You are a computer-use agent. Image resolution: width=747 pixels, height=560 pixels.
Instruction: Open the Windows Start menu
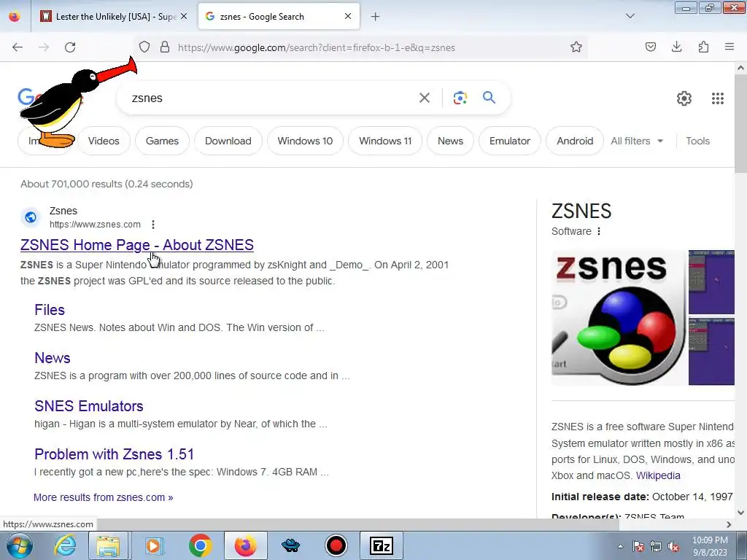pyautogui.click(x=20, y=545)
